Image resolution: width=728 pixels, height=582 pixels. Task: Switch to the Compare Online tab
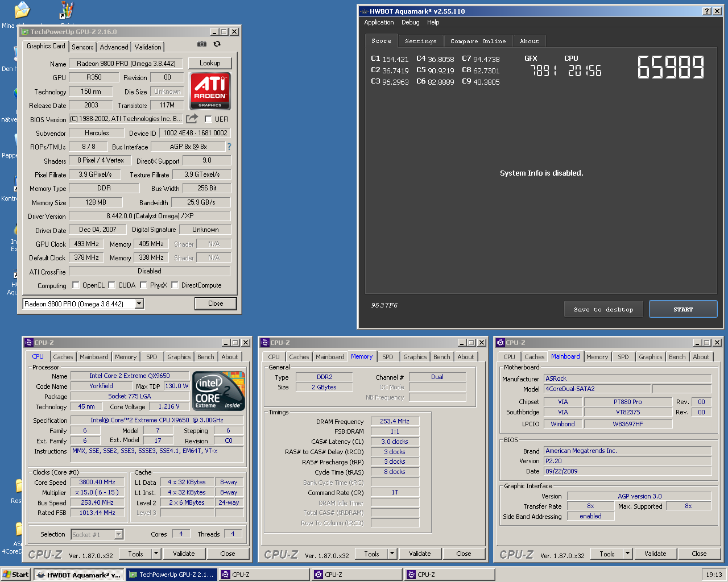[478, 41]
